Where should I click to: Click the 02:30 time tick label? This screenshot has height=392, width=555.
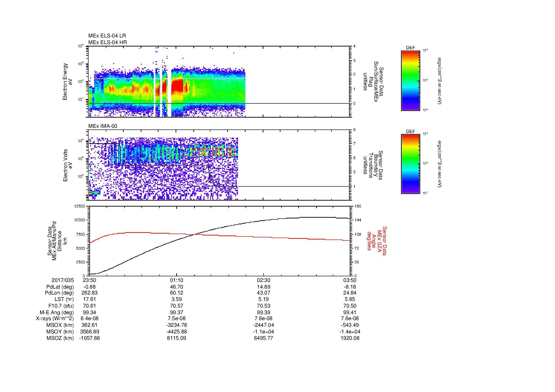click(x=263, y=280)
